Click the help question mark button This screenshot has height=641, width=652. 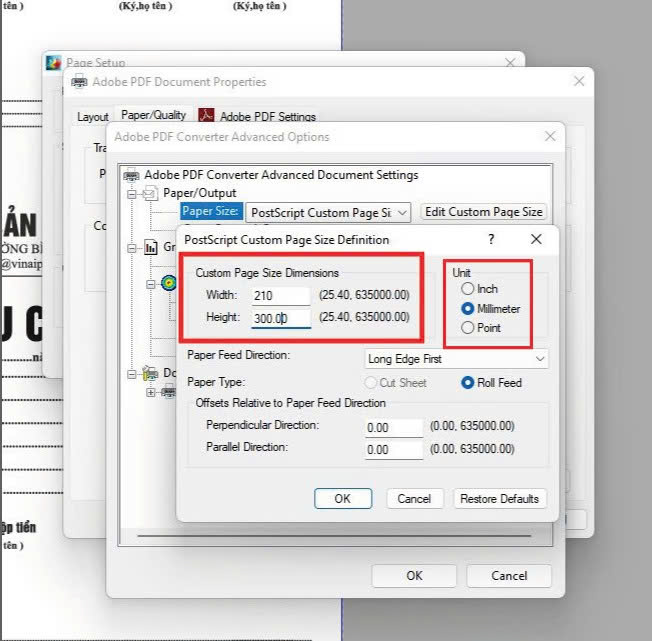(x=491, y=239)
